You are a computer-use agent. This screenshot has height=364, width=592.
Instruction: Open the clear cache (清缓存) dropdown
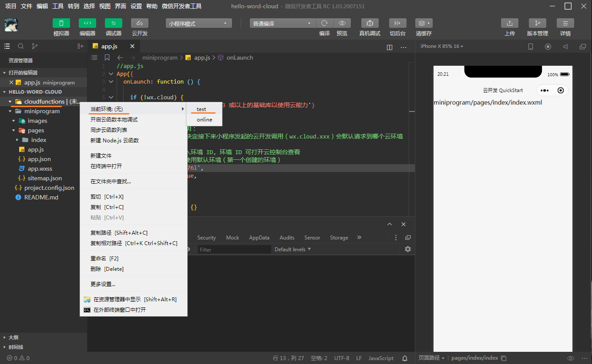[x=424, y=23]
